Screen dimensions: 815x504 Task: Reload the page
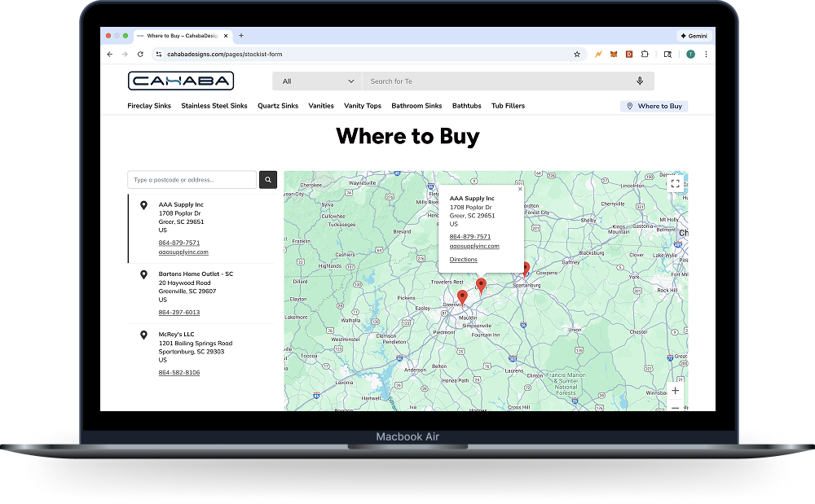click(140, 55)
